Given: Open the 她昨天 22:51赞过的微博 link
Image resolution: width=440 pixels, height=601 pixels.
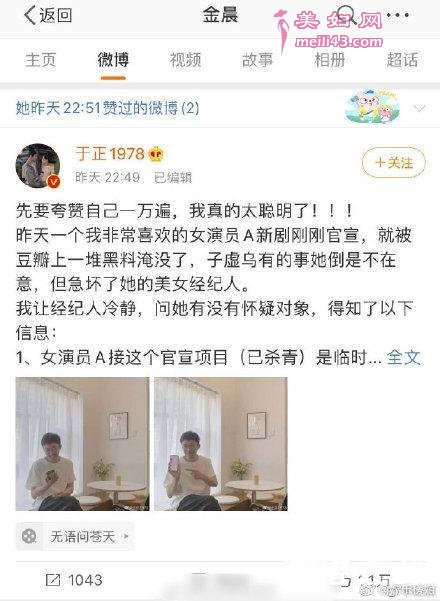Looking at the screenshot, I should (x=108, y=108).
